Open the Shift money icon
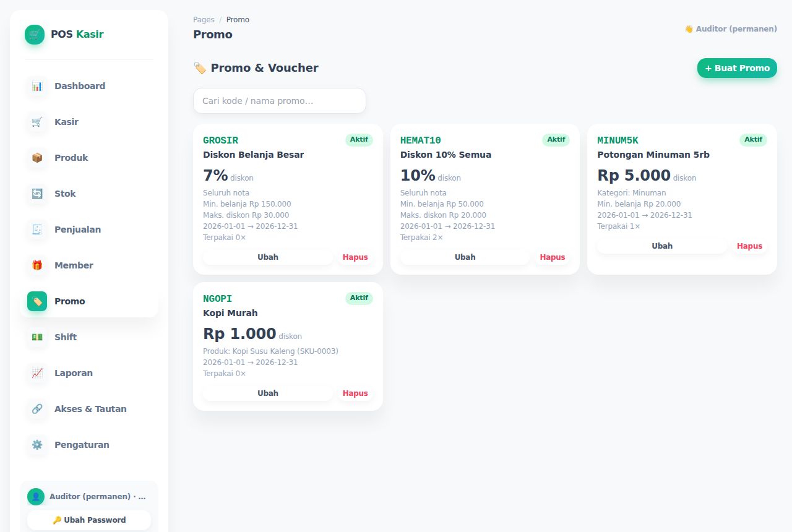The image size is (792, 532). (37, 337)
